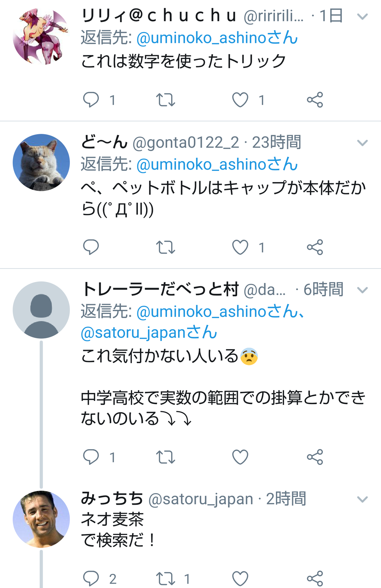
Task: Retweet the ど〜ん pet bottle tweet
Action: pyautogui.click(x=166, y=247)
